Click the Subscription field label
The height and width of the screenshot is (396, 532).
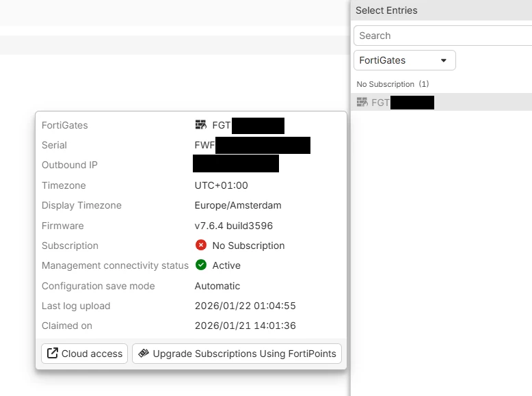point(70,246)
